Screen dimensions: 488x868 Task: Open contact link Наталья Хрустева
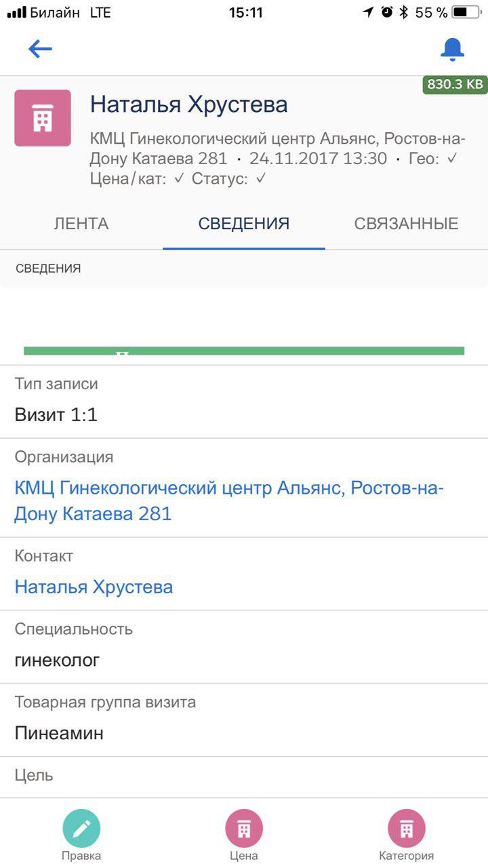pos(94,587)
